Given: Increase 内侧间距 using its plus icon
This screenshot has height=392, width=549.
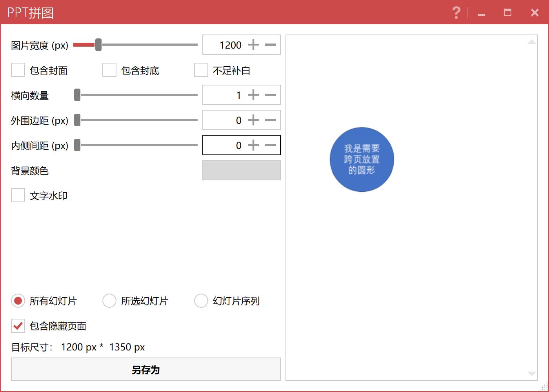Looking at the screenshot, I should pos(253,145).
